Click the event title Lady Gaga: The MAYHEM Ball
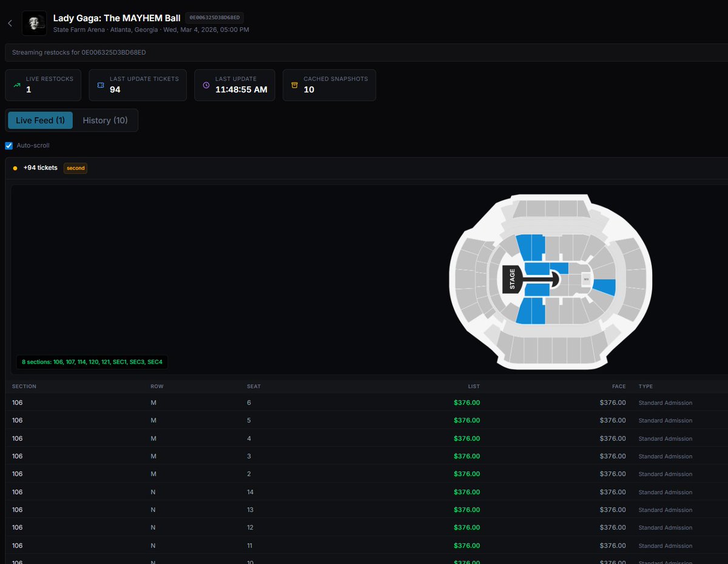The image size is (728, 564). [x=116, y=18]
